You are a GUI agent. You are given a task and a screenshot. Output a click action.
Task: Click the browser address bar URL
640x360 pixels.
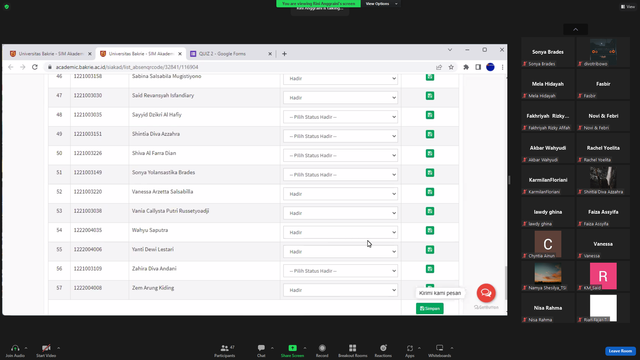[127, 67]
